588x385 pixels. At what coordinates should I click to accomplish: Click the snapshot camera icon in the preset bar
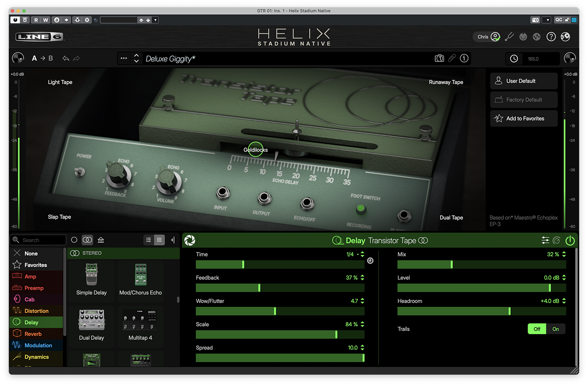pyautogui.click(x=439, y=58)
